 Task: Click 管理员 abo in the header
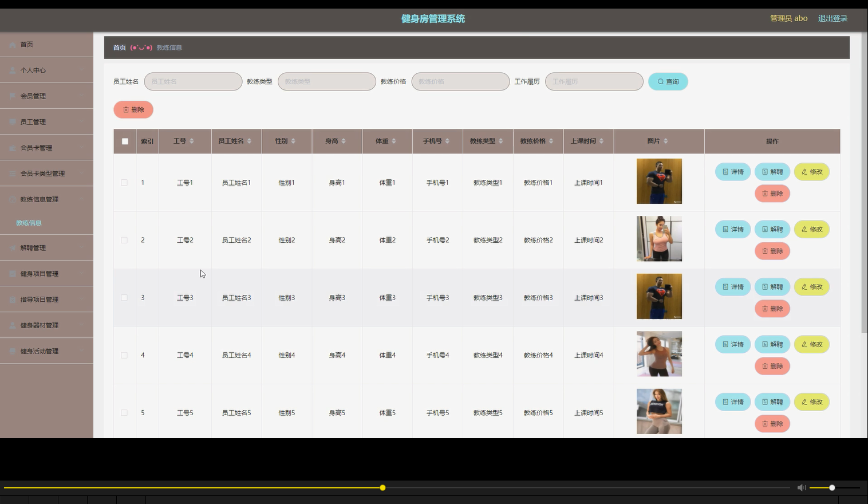click(x=788, y=18)
